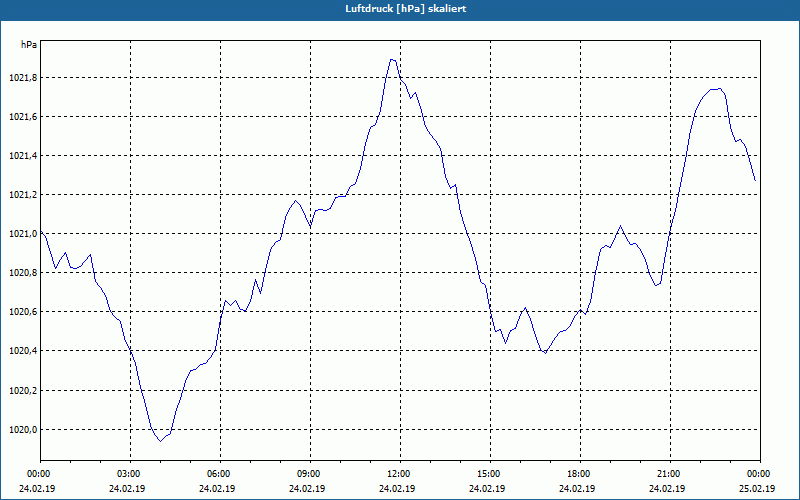Click the pressure curve's peak near 12:00

pyautogui.click(x=393, y=60)
